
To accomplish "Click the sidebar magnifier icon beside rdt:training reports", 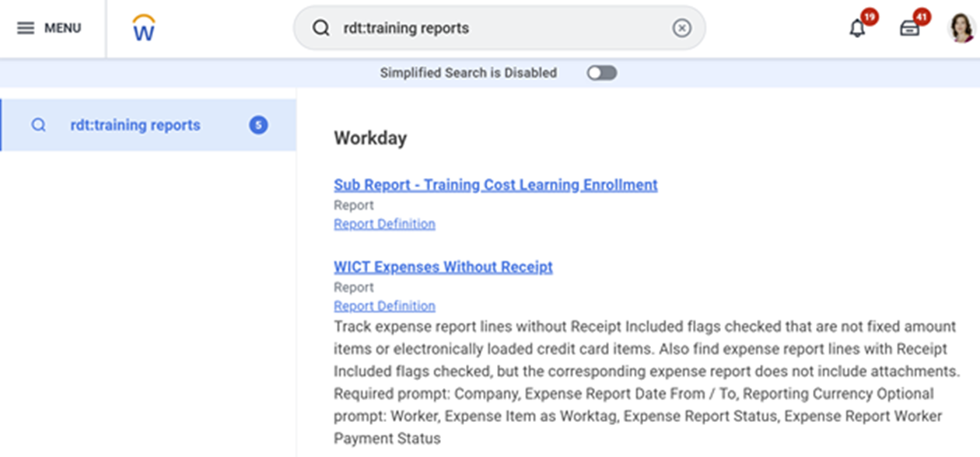I will [x=38, y=125].
